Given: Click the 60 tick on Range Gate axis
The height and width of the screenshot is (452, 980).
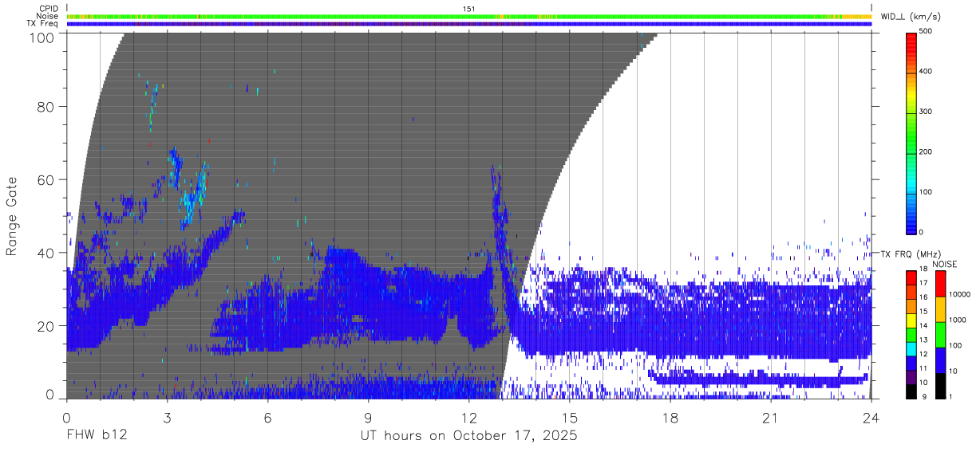Looking at the screenshot, I should [45, 179].
